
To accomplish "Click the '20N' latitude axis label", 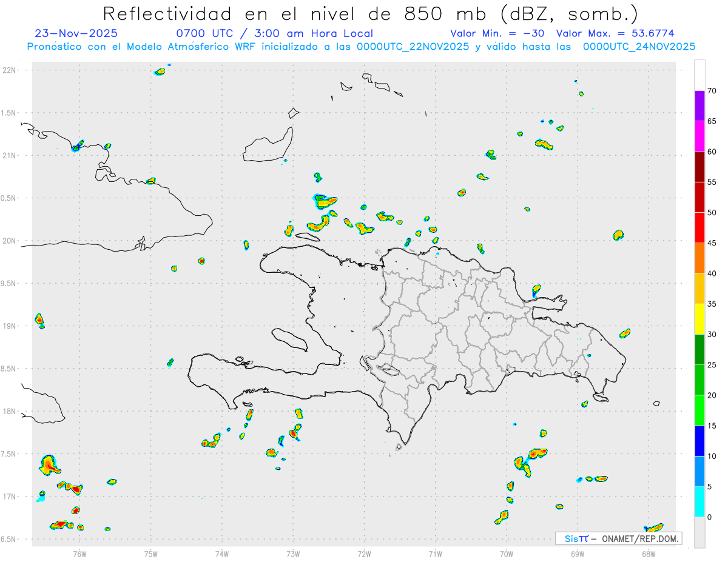I will coord(10,241).
